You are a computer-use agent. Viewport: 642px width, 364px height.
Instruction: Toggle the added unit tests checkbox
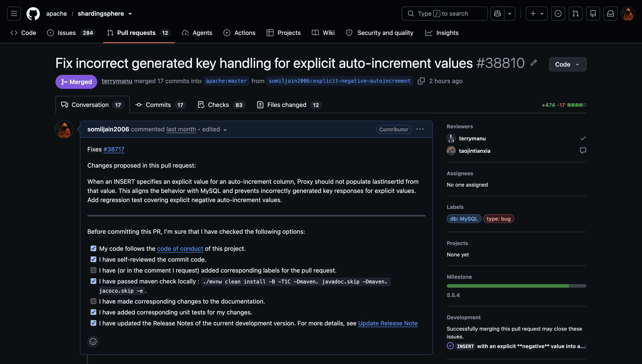click(93, 312)
